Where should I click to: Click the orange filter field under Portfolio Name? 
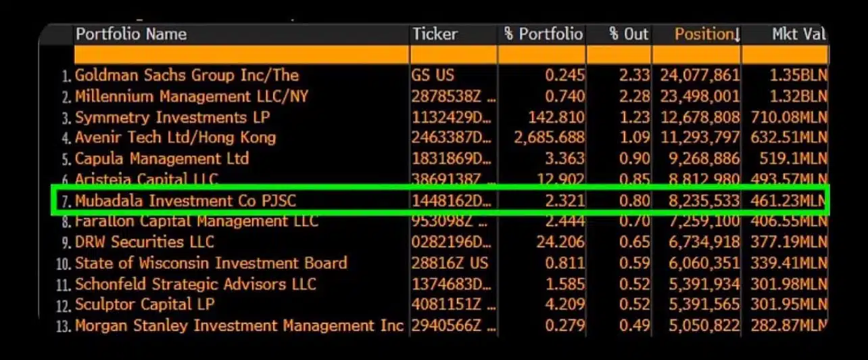tap(241, 55)
